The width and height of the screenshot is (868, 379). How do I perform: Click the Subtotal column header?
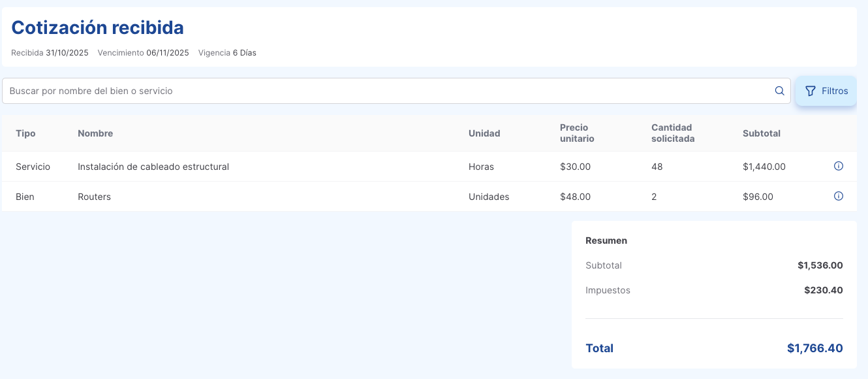click(x=761, y=133)
